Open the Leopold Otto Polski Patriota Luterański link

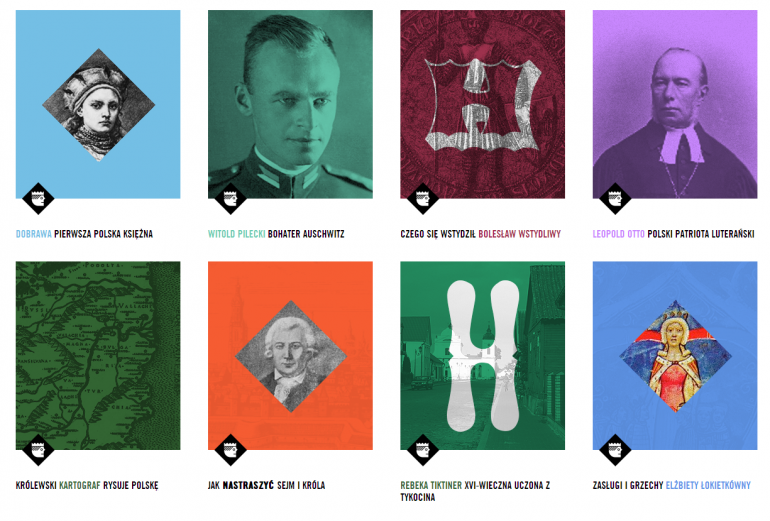click(x=673, y=234)
